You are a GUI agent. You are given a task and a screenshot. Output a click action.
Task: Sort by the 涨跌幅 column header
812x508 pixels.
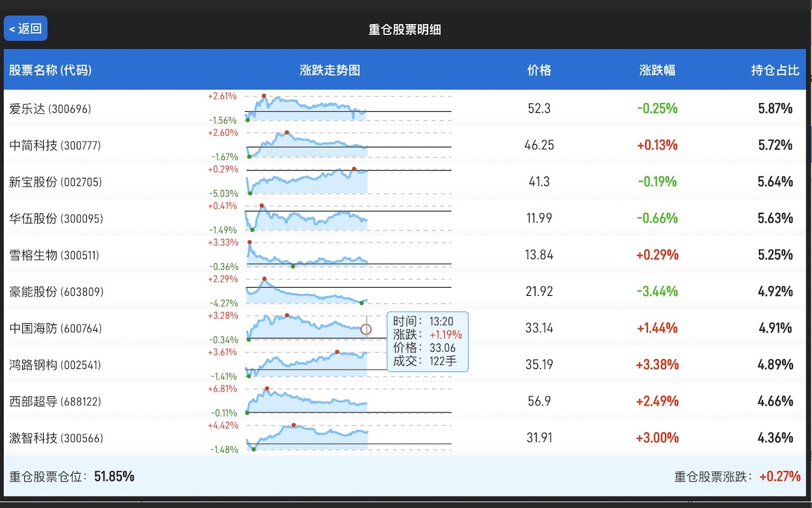tap(658, 70)
